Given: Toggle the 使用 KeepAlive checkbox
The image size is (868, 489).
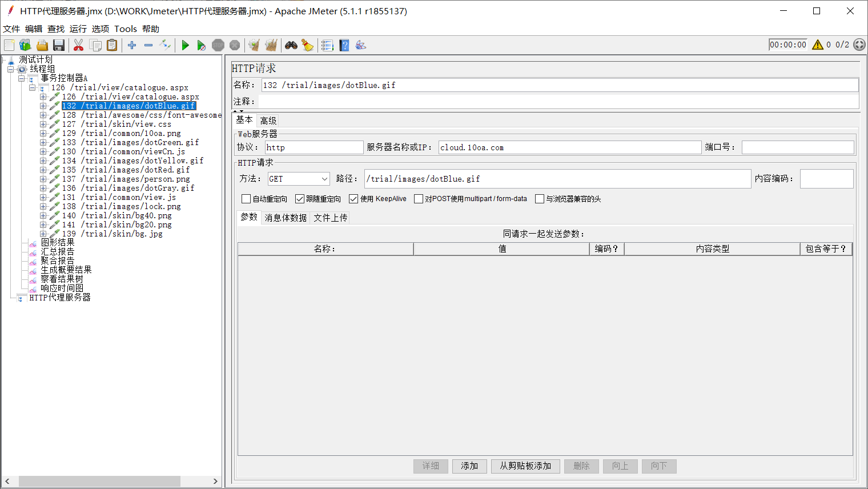Looking at the screenshot, I should (x=353, y=199).
